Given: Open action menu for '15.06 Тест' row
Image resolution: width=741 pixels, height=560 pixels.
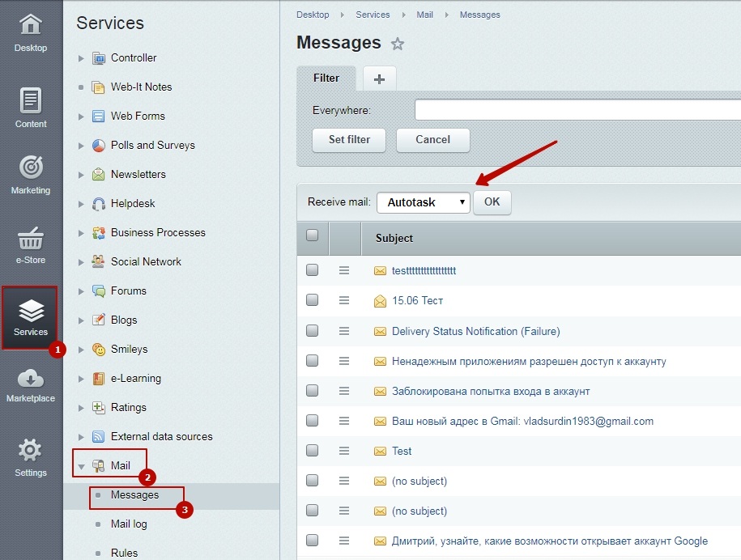Looking at the screenshot, I should [344, 300].
